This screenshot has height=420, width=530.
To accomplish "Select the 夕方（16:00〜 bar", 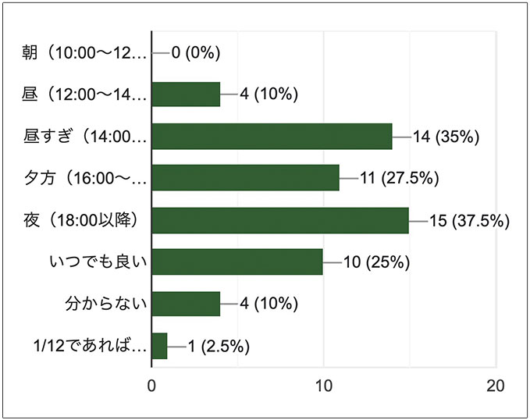I will coord(245,178).
